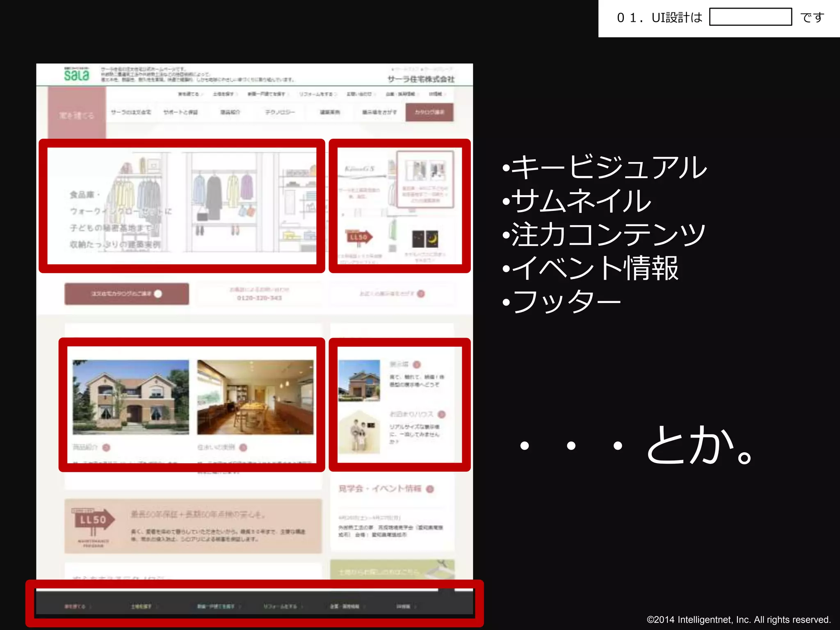Click the LL50 signpost icon in the beige banner

click(x=94, y=527)
